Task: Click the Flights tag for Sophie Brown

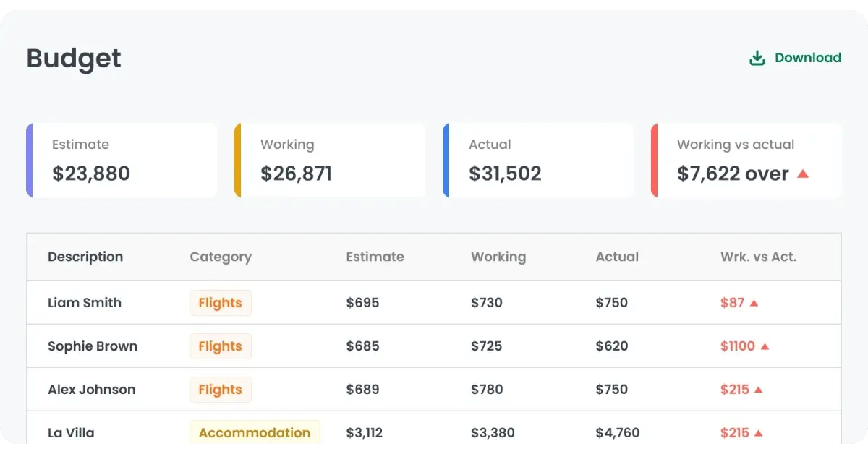Action: (x=220, y=346)
